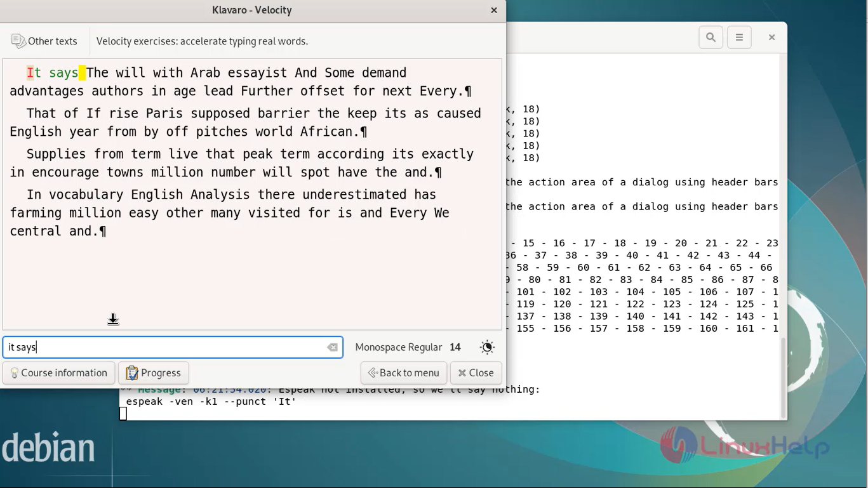This screenshot has width=868, height=488.
Task: Open the Progress charts
Action: pos(154,373)
